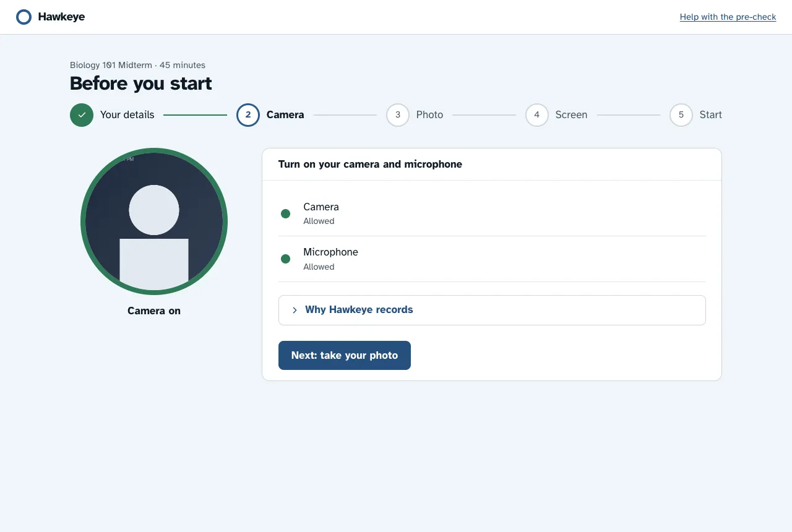Screen dimensions: 792x532
Task: Click Next: take your photo button
Action: tap(345, 355)
